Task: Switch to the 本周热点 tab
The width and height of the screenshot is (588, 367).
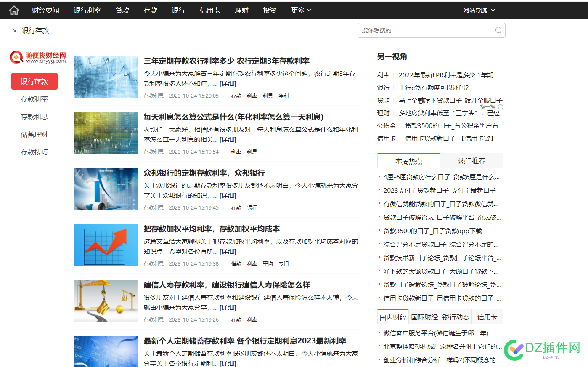Action: 409,161
